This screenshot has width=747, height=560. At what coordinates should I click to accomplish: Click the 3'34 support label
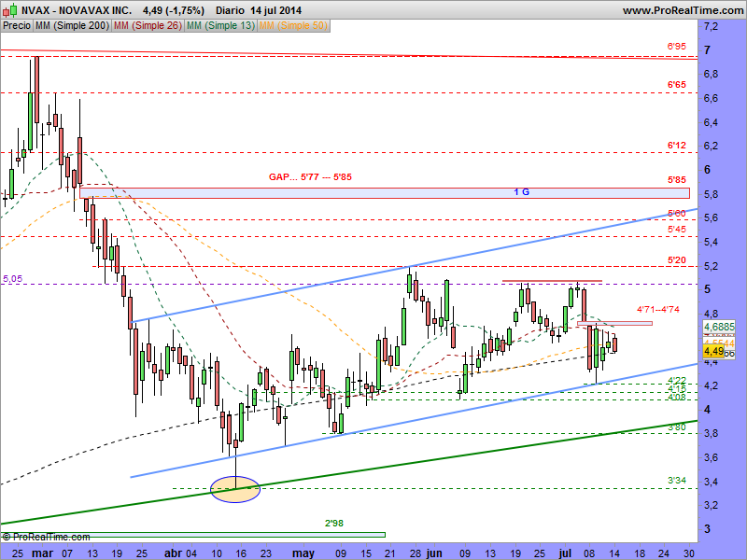pos(676,480)
